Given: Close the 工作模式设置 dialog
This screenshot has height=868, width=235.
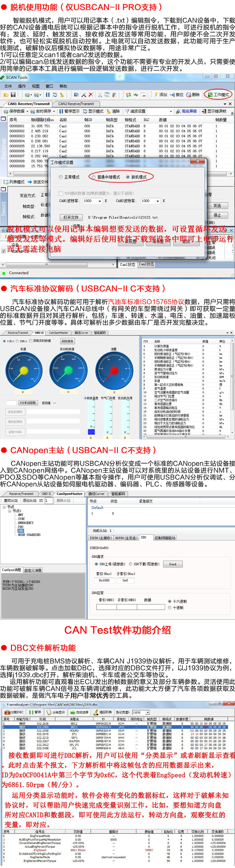Looking at the screenshot, I should point(197,161).
